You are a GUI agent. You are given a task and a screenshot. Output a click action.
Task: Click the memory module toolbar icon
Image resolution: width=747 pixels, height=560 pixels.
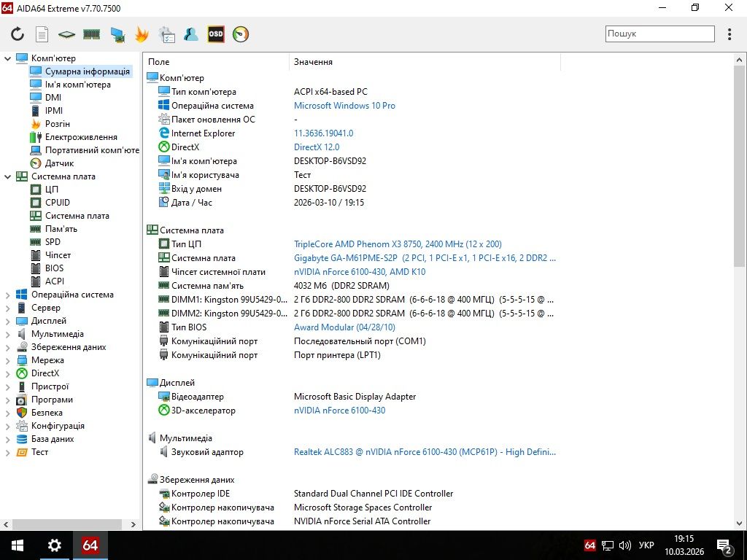91,34
